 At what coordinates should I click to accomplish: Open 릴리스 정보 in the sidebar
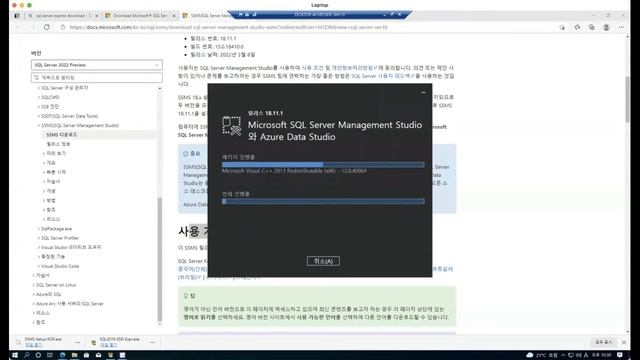pyautogui.click(x=58, y=144)
